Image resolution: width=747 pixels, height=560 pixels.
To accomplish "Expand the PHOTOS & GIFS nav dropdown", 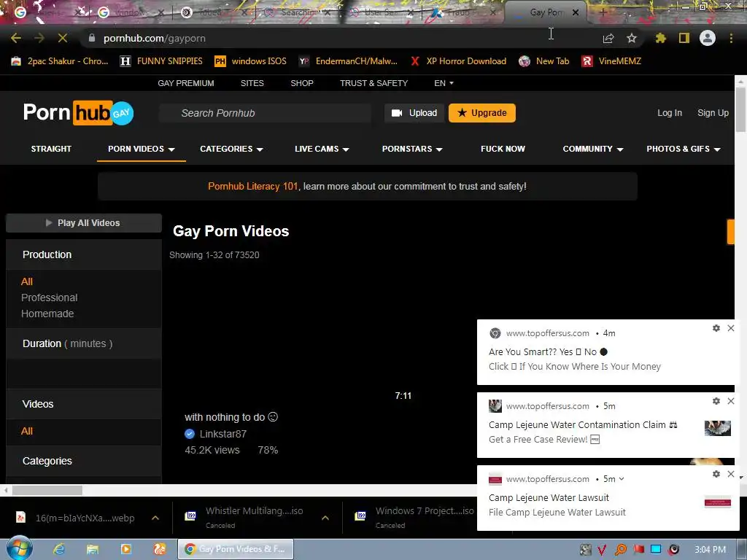I will click(683, 149).
